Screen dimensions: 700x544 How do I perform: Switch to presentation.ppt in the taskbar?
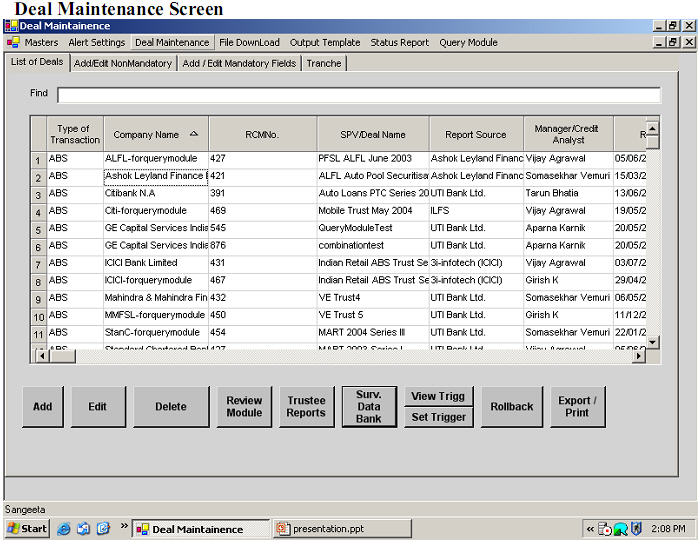(x=342, y=529)
